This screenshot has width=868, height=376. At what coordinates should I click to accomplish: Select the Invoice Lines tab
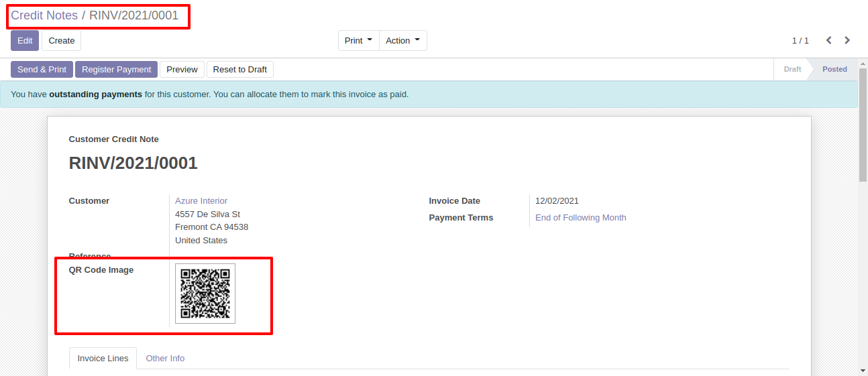pos(103,359)
